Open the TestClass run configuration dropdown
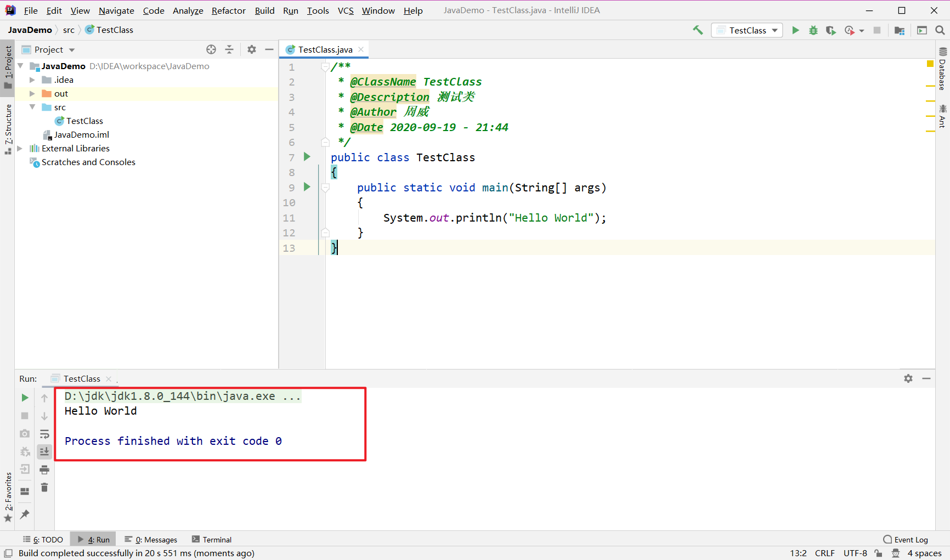The height and width of the screenshot is (560, 950). [x=747, y=30]
